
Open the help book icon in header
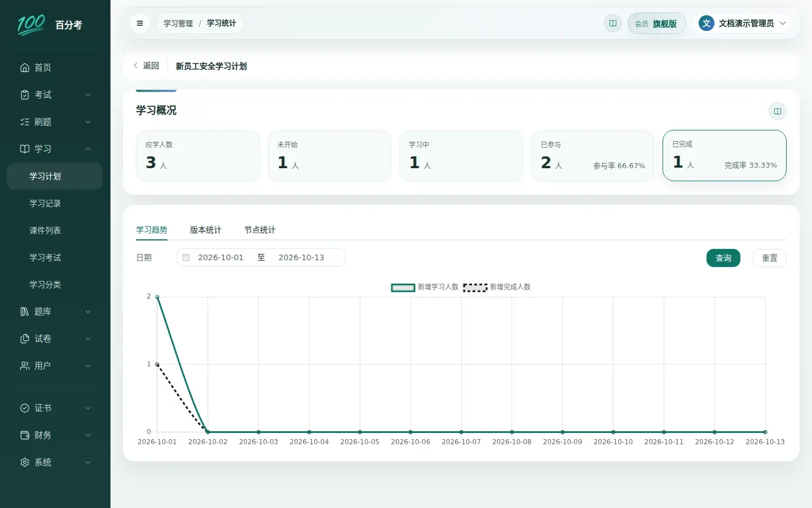612,23
